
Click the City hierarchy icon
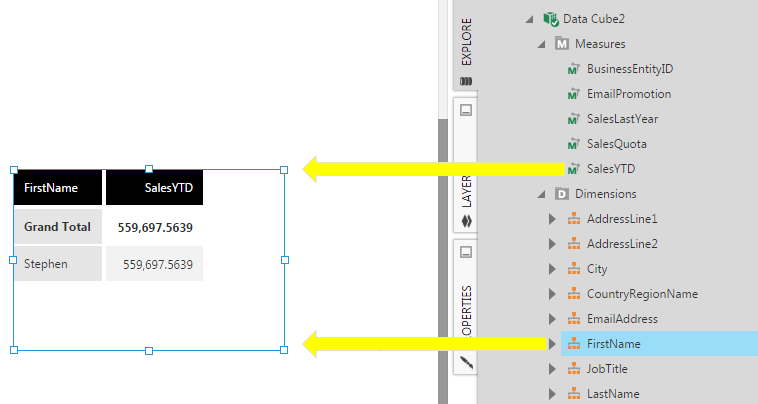(574, 269)
